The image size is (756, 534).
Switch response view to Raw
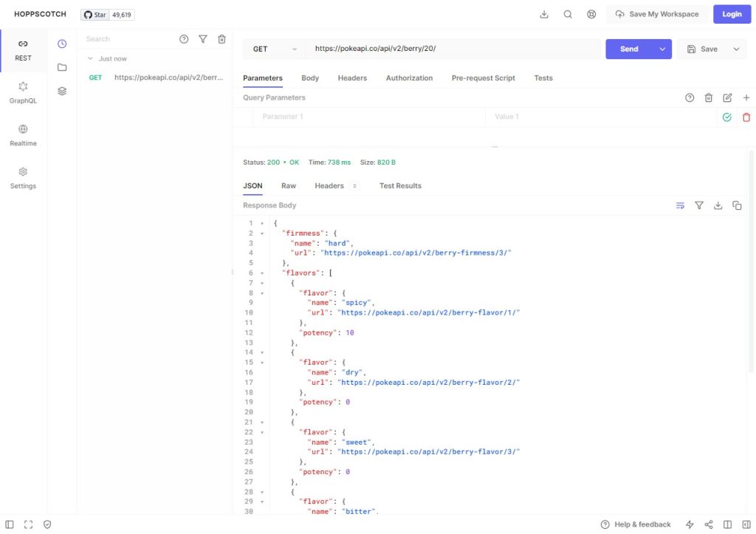pyautogui.click(x=289, y=186)
